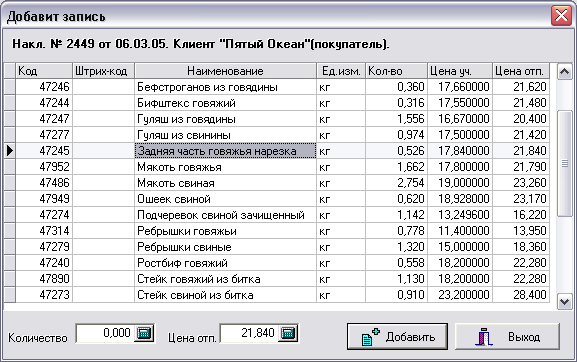Click the Наименование column header
The image size is (577, 362).
click(x=225, y=71)
